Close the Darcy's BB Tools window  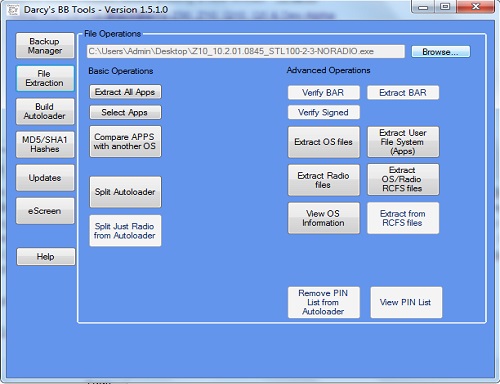tap(476, 7)
